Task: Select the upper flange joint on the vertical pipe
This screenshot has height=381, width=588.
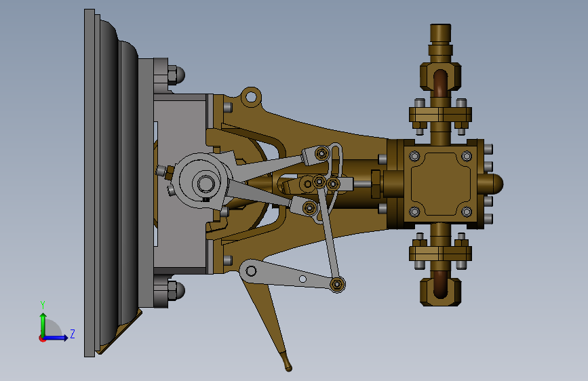Action: pyautogui.click(x=440, y=115)
